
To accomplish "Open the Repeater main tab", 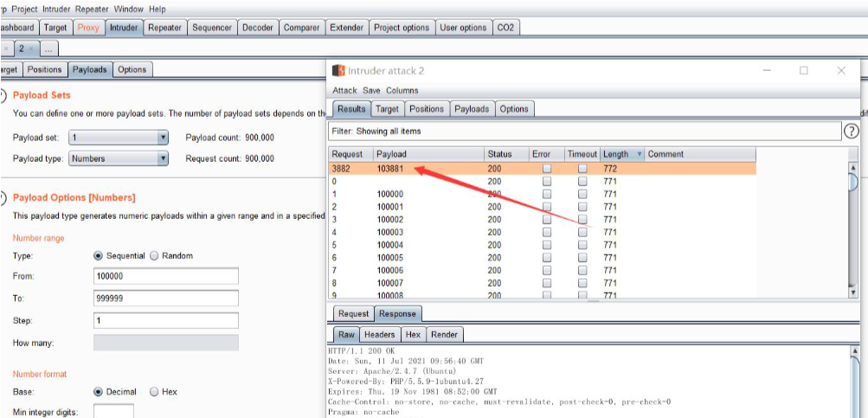I will tap(164, 28).
